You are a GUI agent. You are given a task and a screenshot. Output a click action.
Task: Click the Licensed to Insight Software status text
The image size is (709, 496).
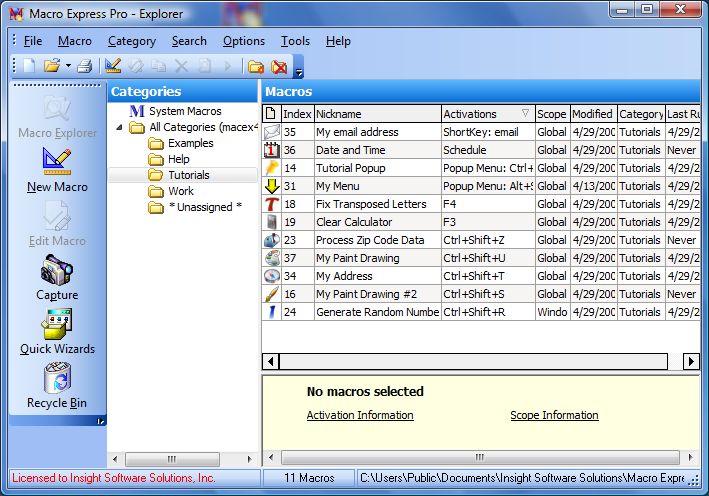click(x=113, y=478)
